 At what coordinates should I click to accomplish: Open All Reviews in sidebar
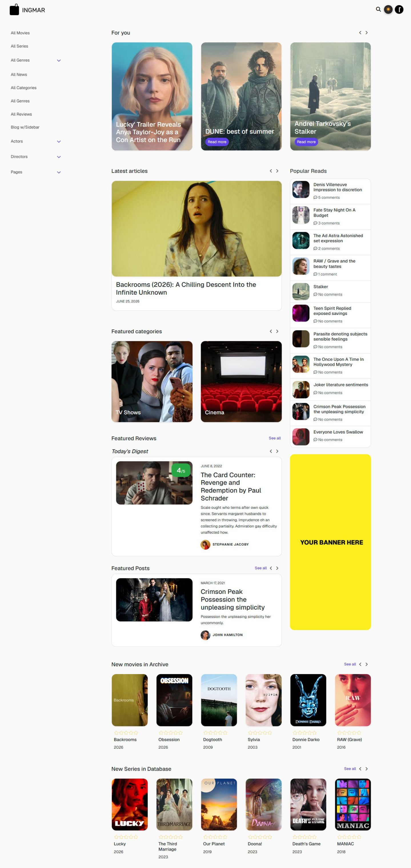point(21,114)
